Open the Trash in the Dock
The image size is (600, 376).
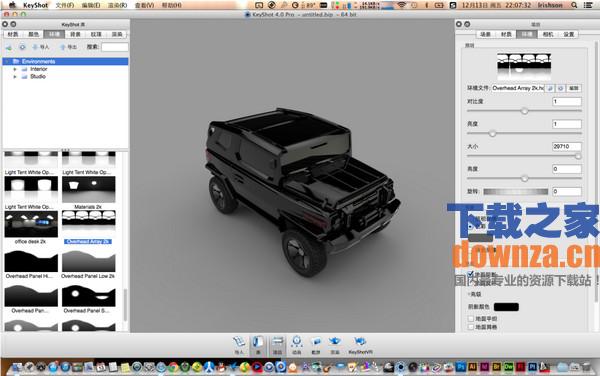pos(586,367)
